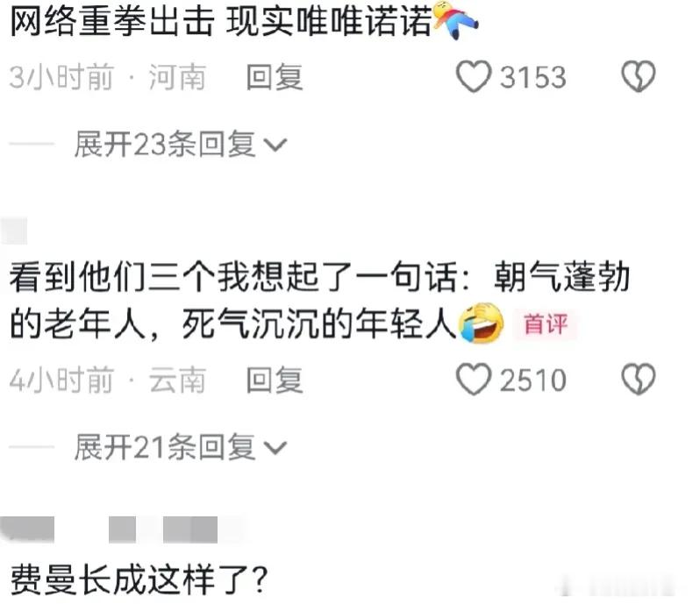This screenshot has height=604, width=700.
Task: Reply to the 3小时前 河南 comment
Action: tap(275, 77)
